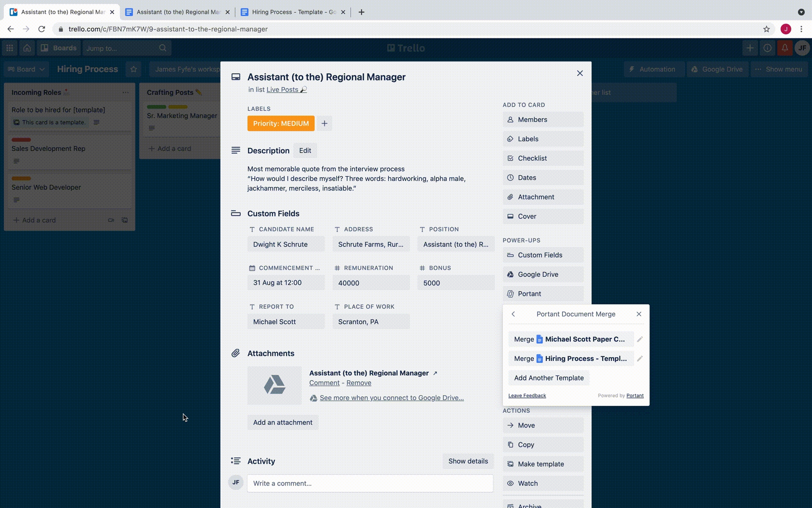The image size is (812, 508).
Task: Click pencil icon beside Hiring Process template
Action: pyautogui.click(x=639, y=359)
